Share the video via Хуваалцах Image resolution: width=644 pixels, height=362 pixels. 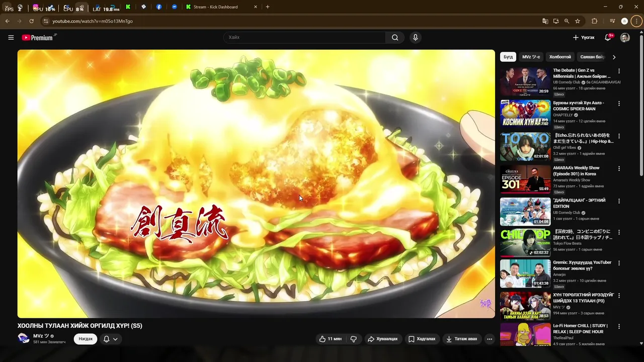tap(383, 339)
